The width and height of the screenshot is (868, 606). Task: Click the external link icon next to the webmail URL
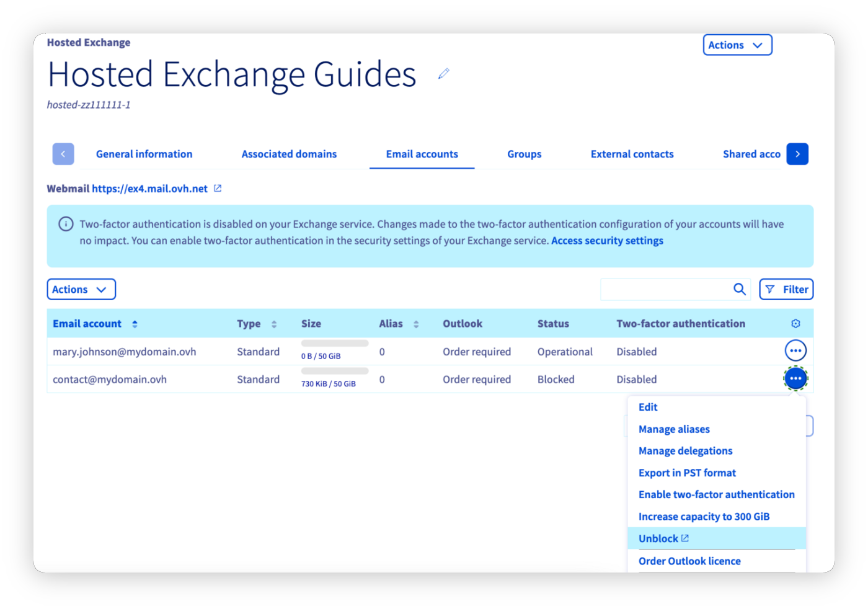216,188
